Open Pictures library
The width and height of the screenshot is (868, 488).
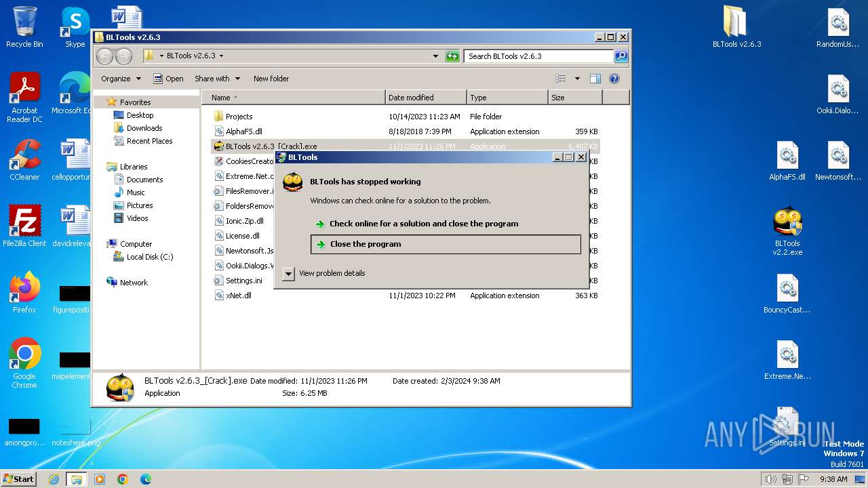tap(139, 205)
